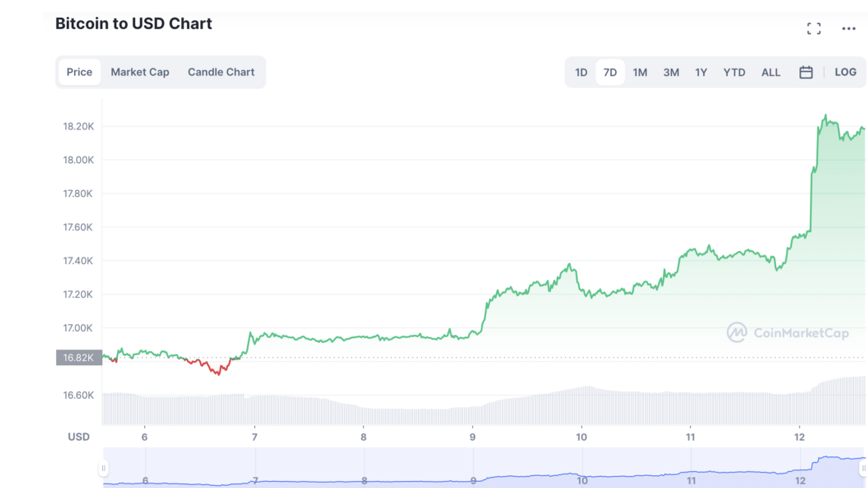Click the left range slider handle
This screenshot has width=868, height=488.
tap(104, 468)
